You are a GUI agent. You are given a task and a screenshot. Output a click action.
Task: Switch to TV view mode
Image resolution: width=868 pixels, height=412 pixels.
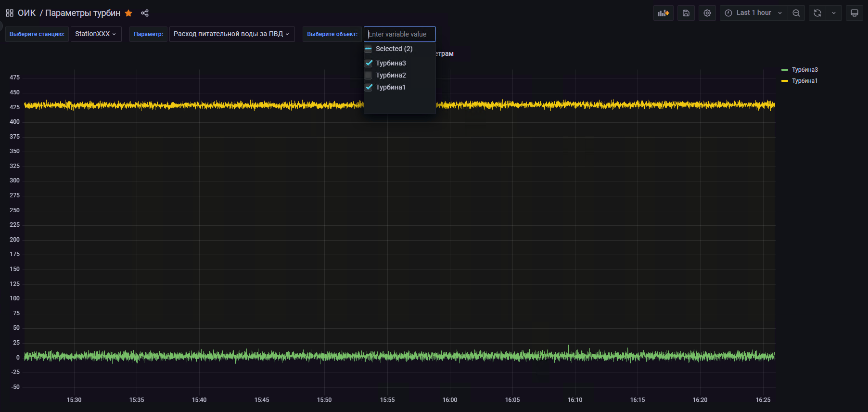coord(855,13)
